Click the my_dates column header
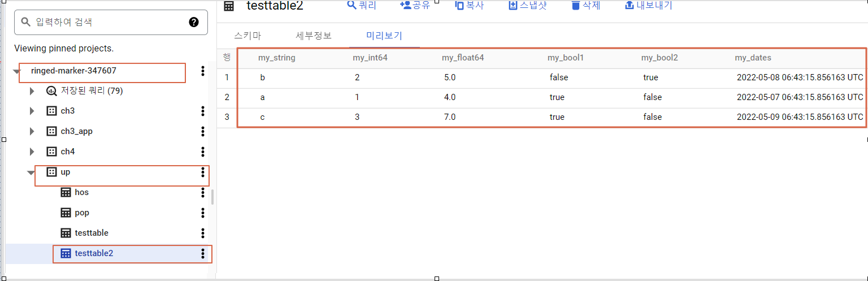 pyautogui.click(x=753, y=58)
